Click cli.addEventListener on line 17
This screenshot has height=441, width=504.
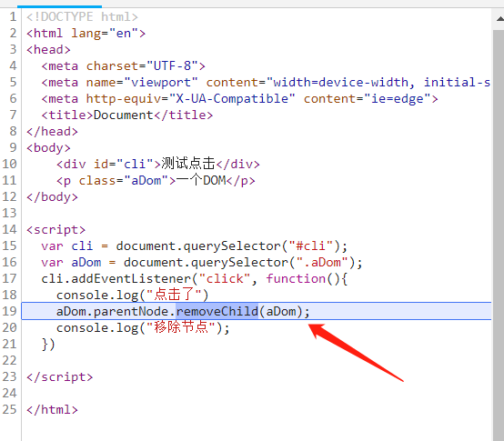[116, 279]
